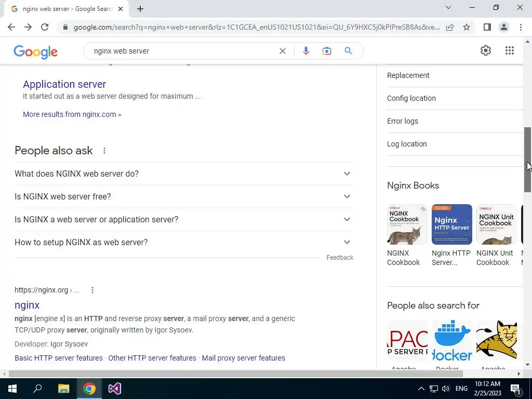Open Docker thumbnail in People also search for

coord(452,340)
